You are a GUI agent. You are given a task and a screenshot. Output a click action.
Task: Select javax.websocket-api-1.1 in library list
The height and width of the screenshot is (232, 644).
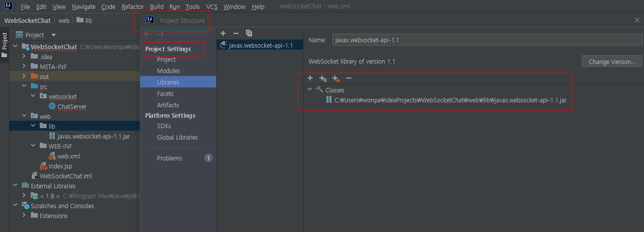point(260,45)
